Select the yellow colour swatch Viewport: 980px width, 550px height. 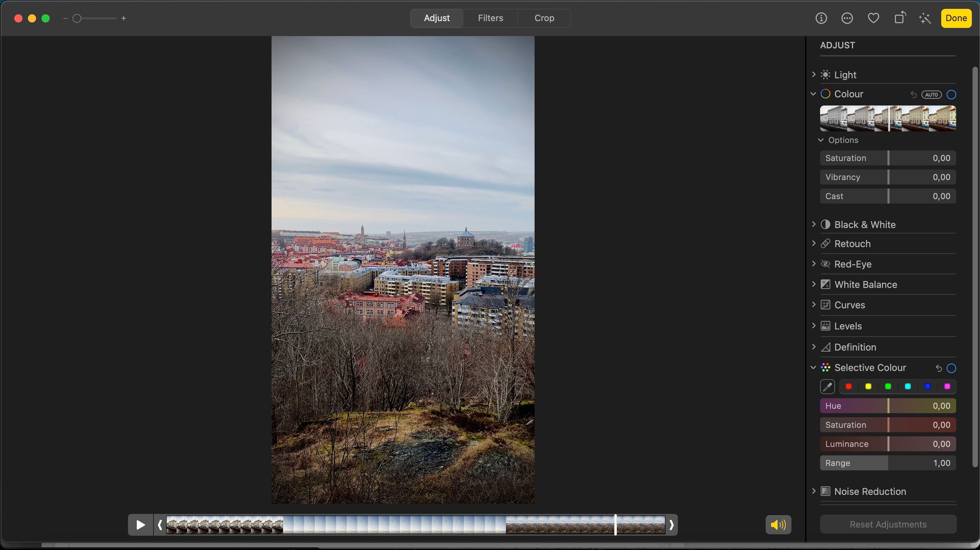click(x=868, y=387)
